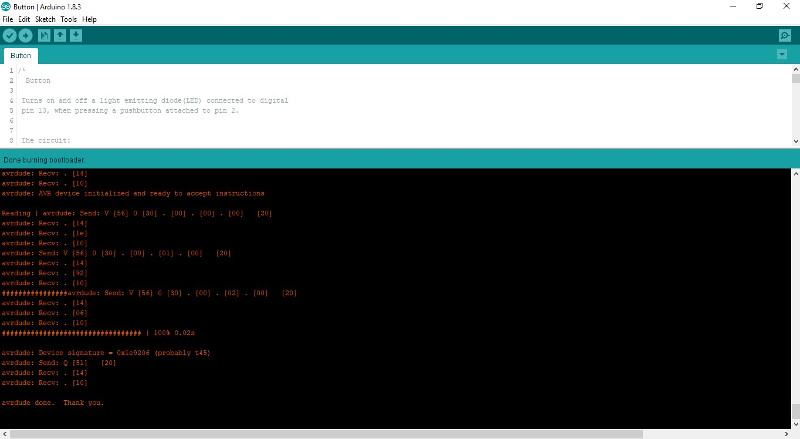Select the Button sketch tab

21,56
